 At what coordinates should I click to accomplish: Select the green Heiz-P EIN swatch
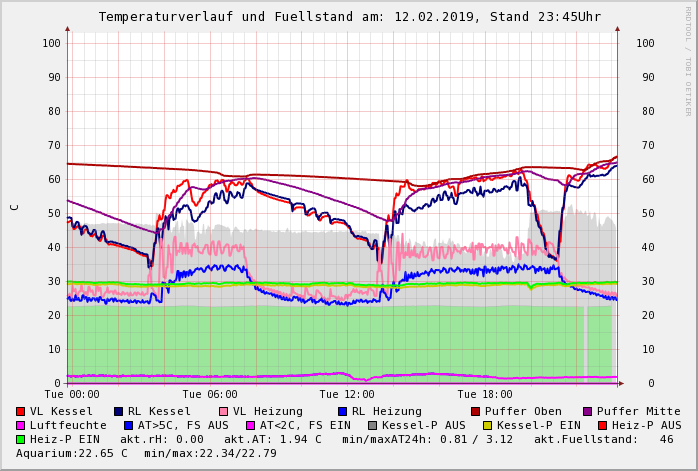point(21,439)
